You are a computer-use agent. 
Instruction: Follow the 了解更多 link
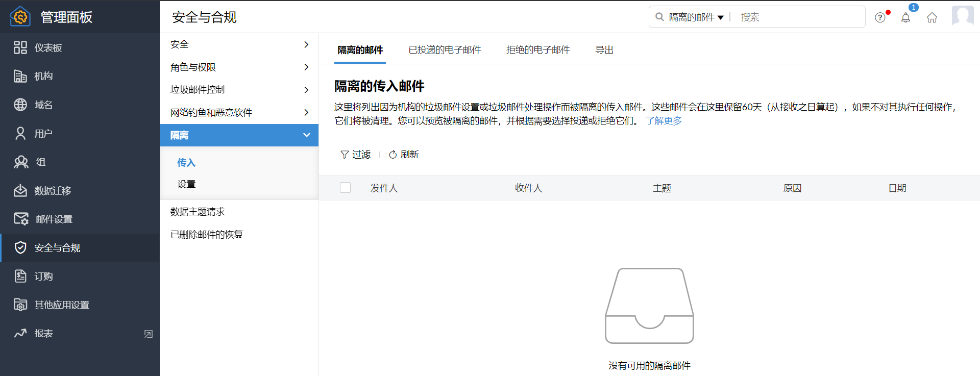click(x=664, y=120)
